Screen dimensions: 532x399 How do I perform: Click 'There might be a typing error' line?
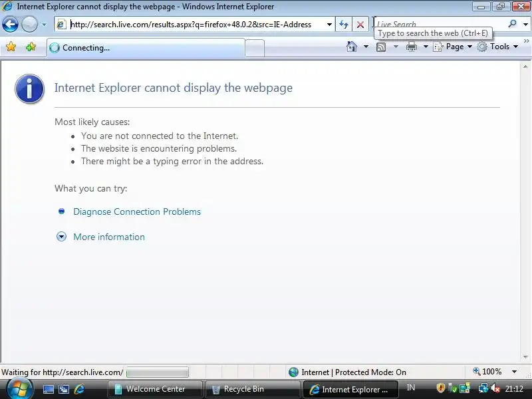tap(172, 161)
